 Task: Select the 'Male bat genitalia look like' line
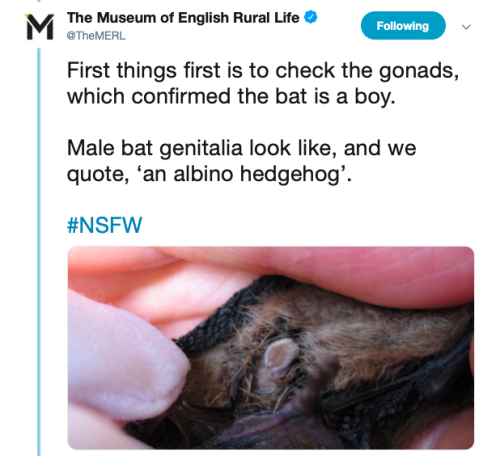tap(241, 148)
